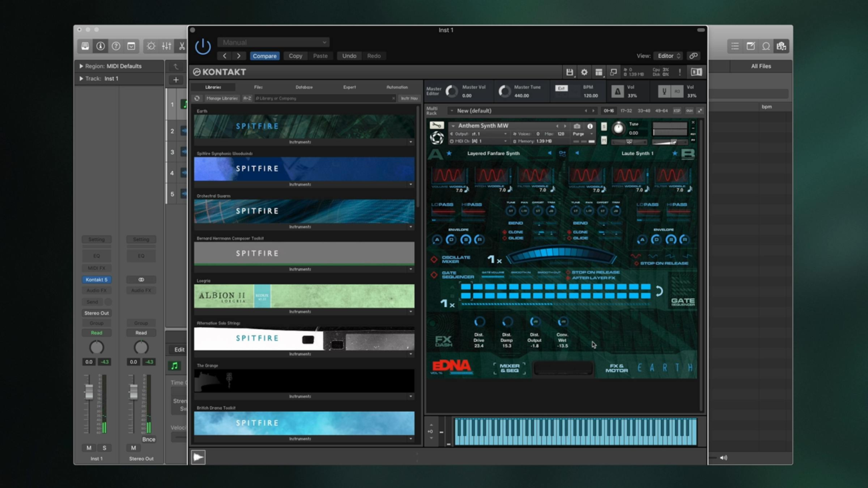Screen dimensions: 868x488
Task: Enable the Gate Sequencer toggle
Action: (x=434, y=275)
